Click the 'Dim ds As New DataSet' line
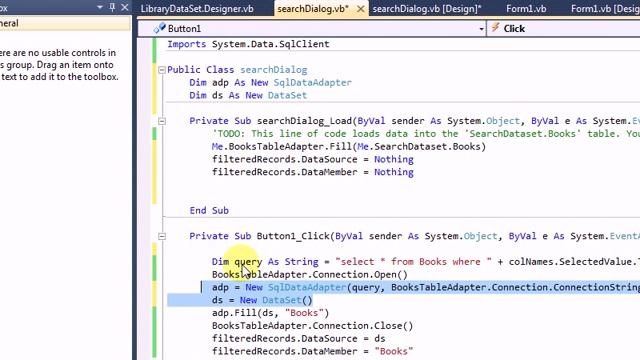Viewport: 640px width, 360px height. point(248,95)
